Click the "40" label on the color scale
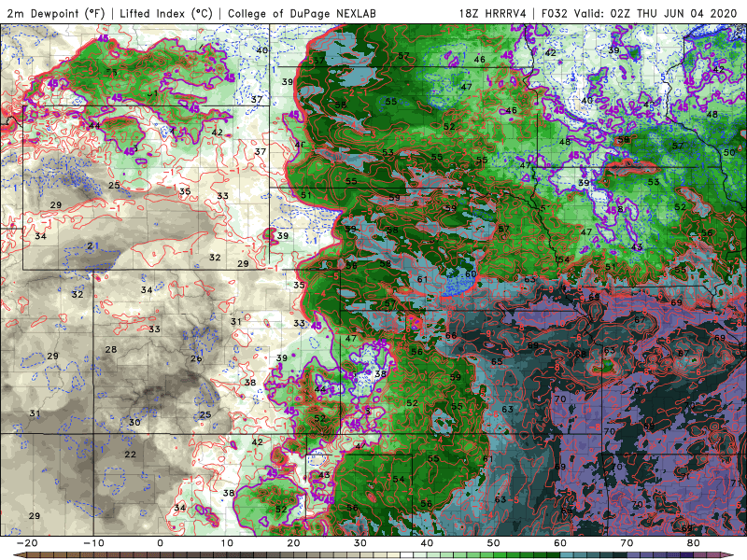Screen dimensions: 747x560 point(427,543)
